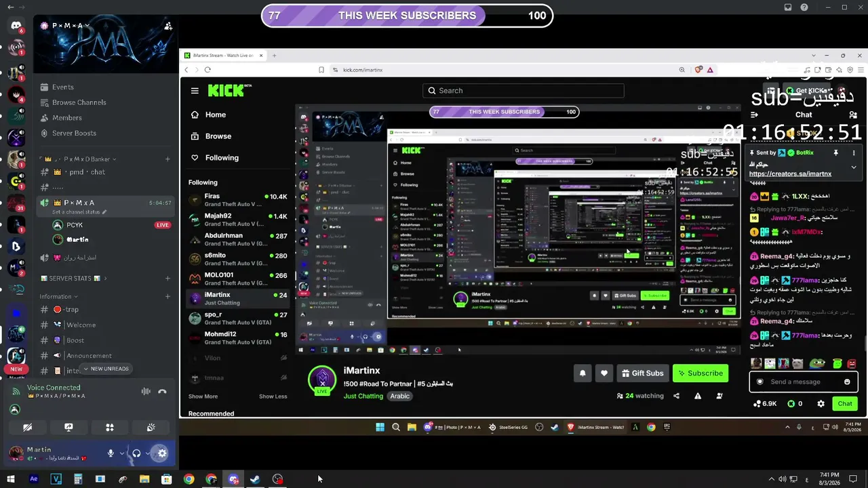The height and width of the screenshot is (488, 868).
Task: Open Discord user settings gear
Action: click(x=161, y=453)
